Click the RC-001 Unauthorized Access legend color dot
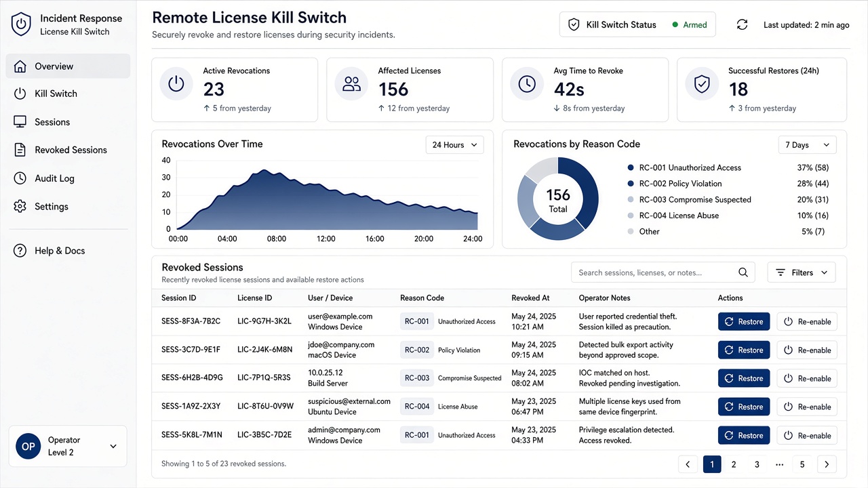Screen dimensions: 868x488 coord(631,167)
